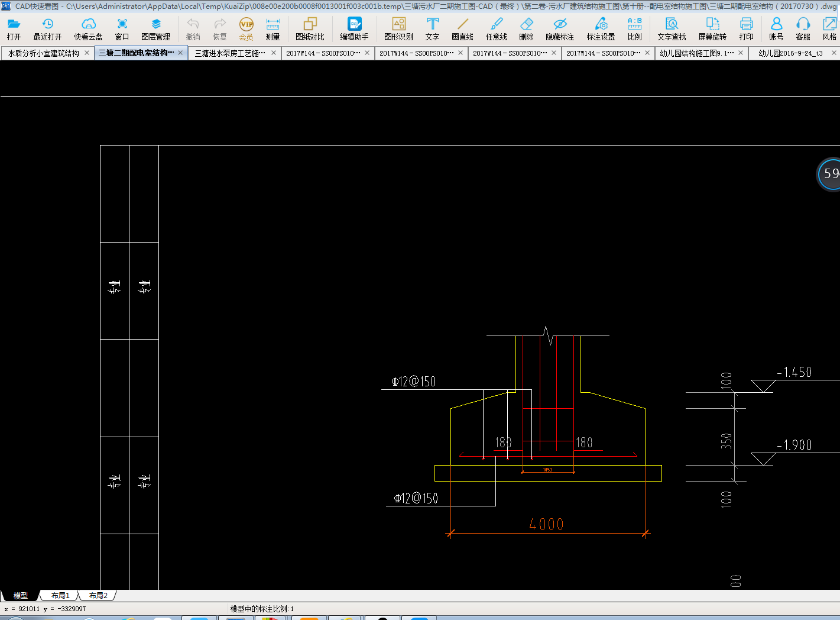This screenshot has height=620, width=840.
Task: Switch to 布局1 layout tab
Action: pos(60,596)
